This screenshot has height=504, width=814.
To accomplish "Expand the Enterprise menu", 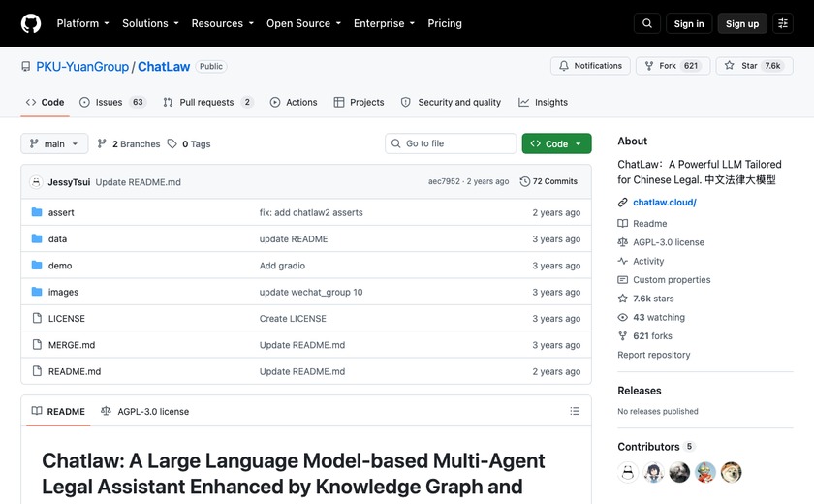I will pyautogui.click(x=384, y=23).
